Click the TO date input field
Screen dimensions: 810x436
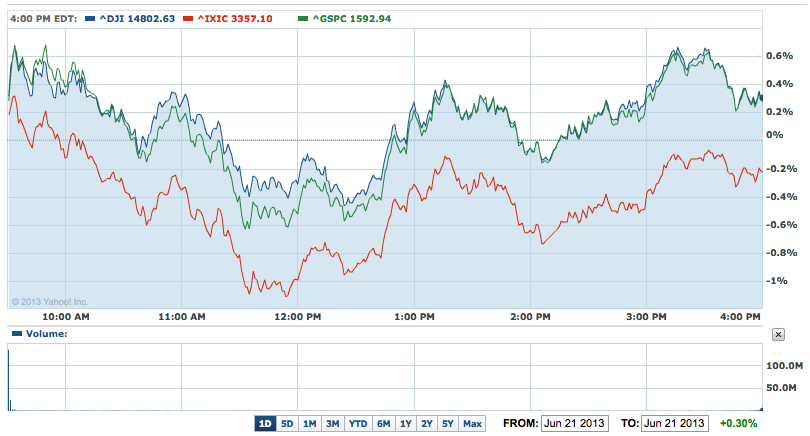coord(675,423)
